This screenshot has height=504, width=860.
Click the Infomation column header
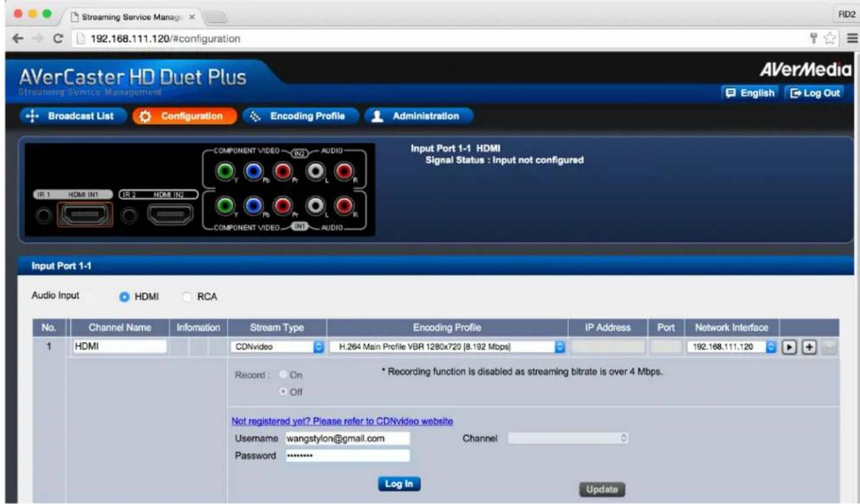pyautogui.click(x=198, y=328)
